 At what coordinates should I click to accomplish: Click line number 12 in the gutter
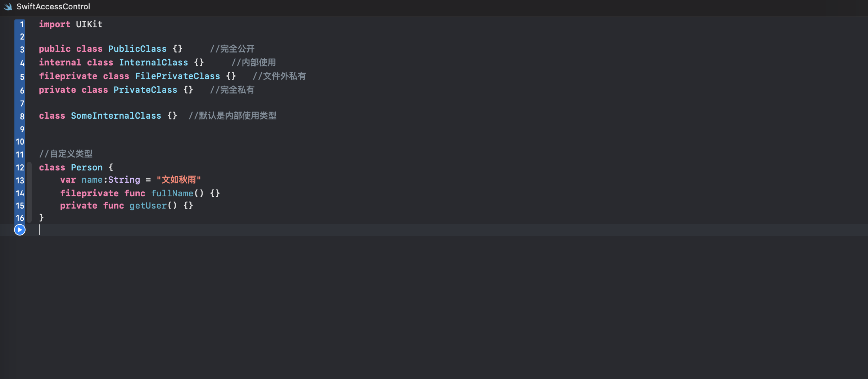(x=20, y=168)
